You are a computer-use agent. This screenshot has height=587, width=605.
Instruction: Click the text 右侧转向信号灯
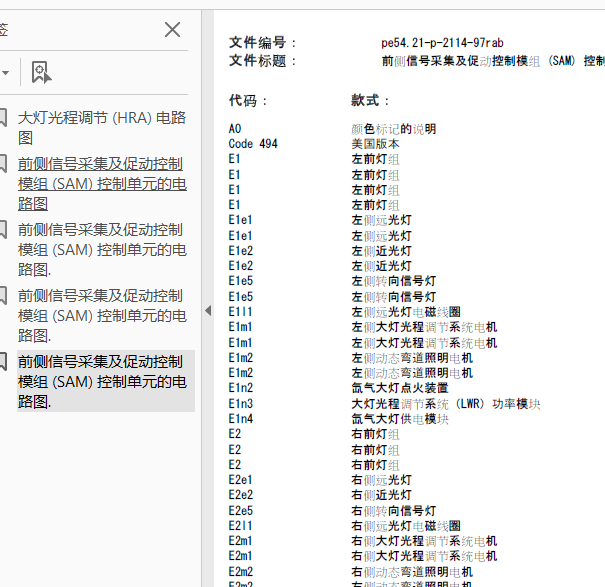[x=394, y=511]
